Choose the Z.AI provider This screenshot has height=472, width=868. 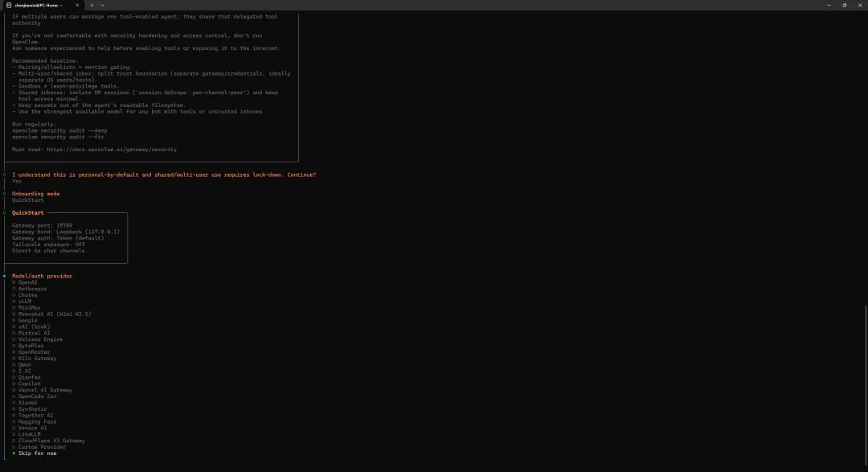point(22,371)
